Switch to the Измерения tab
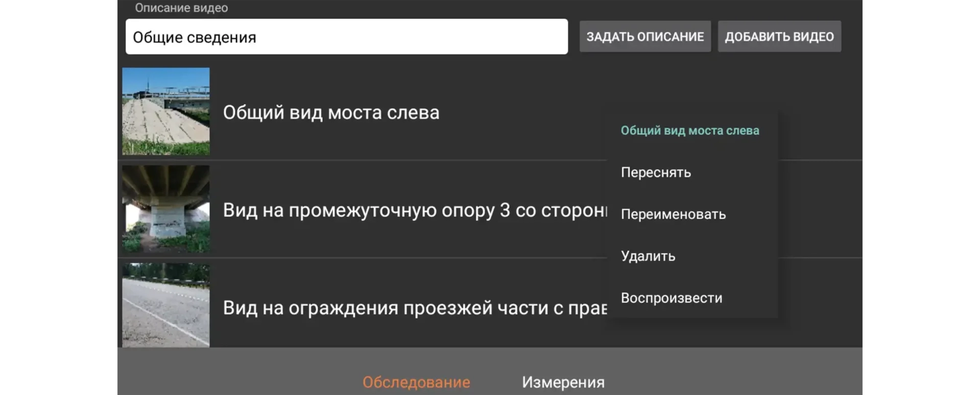 pyautogui.click(x=563, y=382)
